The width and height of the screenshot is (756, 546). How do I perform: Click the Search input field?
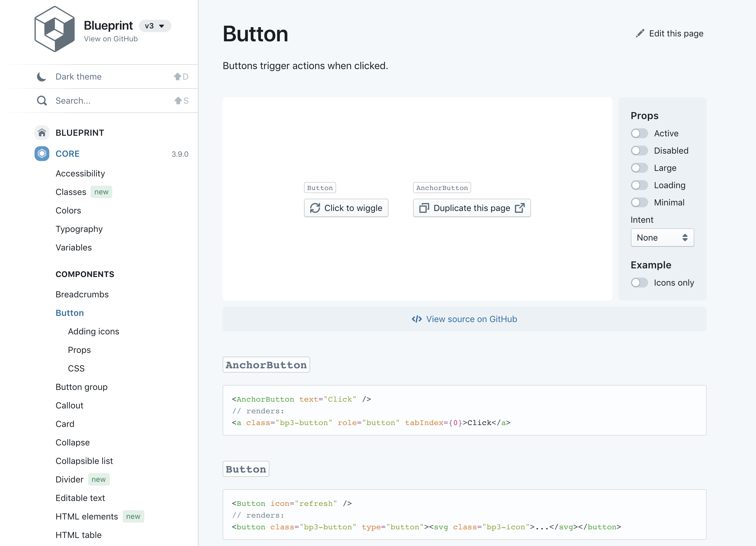point(112,101)
